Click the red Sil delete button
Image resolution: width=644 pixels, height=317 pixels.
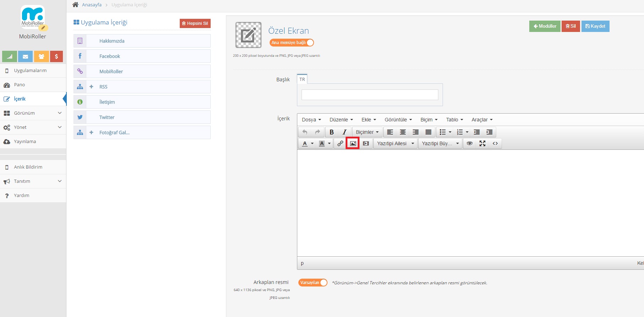click(571, 26)
